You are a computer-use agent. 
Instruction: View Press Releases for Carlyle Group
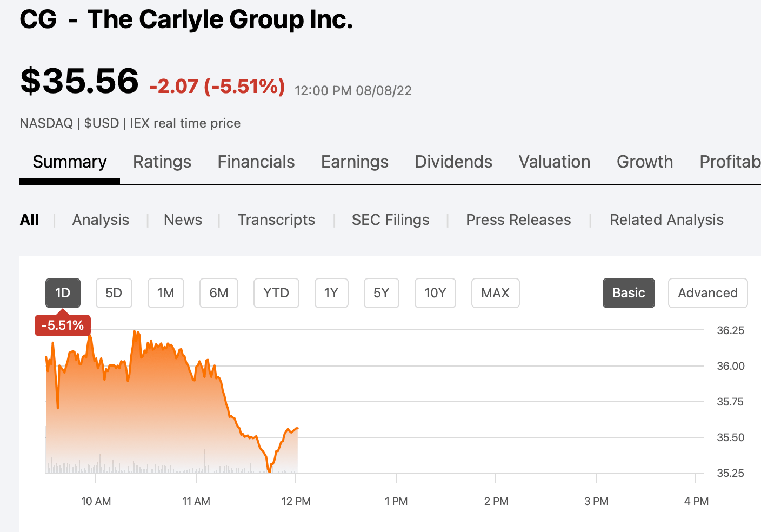point(518,220)
